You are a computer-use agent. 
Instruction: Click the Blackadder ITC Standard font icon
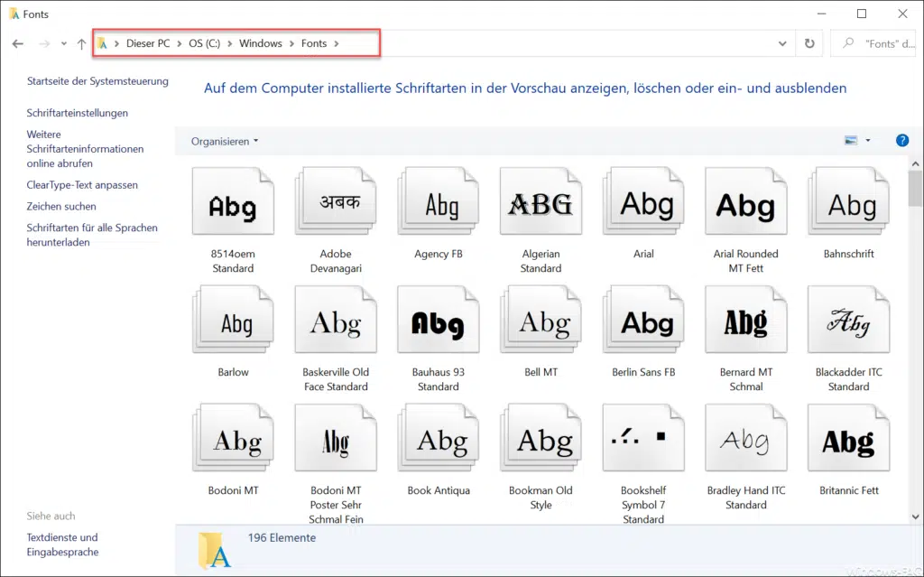point(848,322)
